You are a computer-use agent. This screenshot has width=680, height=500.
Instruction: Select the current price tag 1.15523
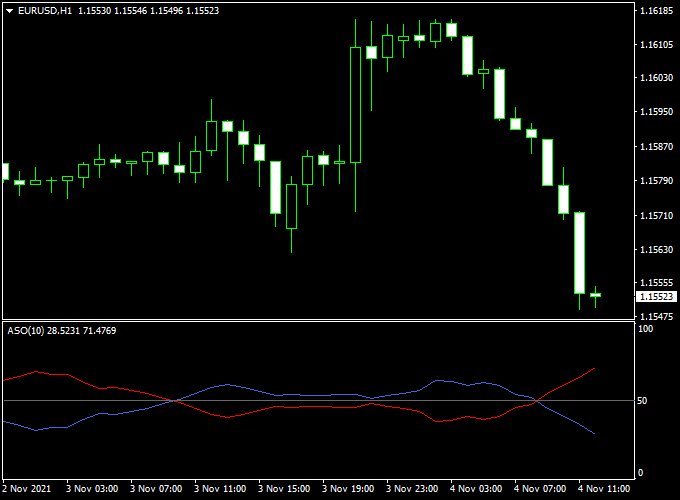(657, 297)
